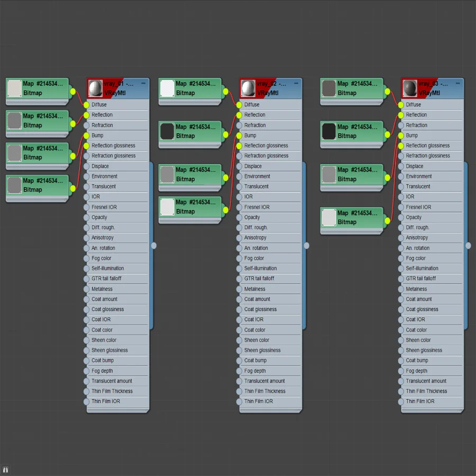This screenshot has width=476, height=476.
Task: Select the vray_02 VRayMtl node title
Action: coord(271,88)
